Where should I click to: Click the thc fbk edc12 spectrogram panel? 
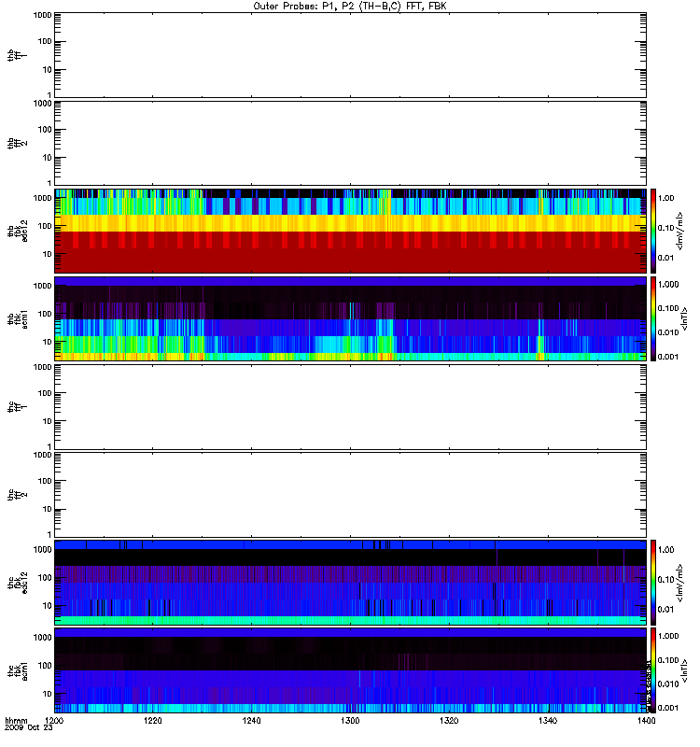click(351, 582)
